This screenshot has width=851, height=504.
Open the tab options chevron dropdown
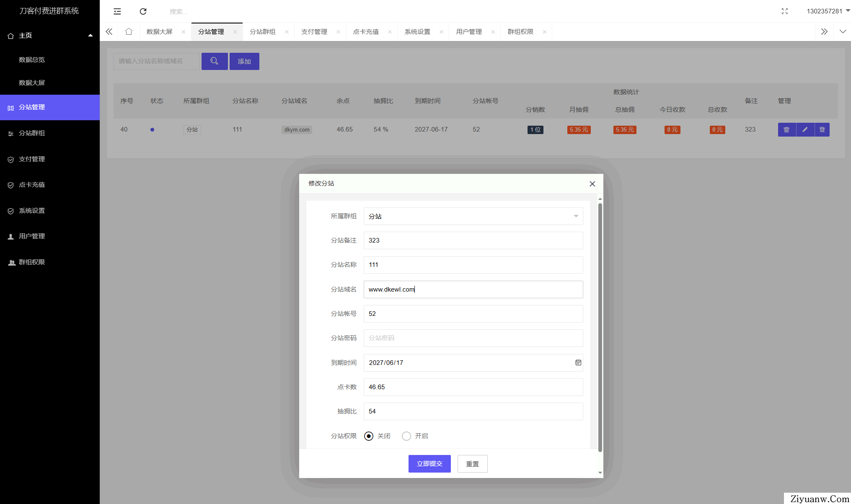point(843,32)
